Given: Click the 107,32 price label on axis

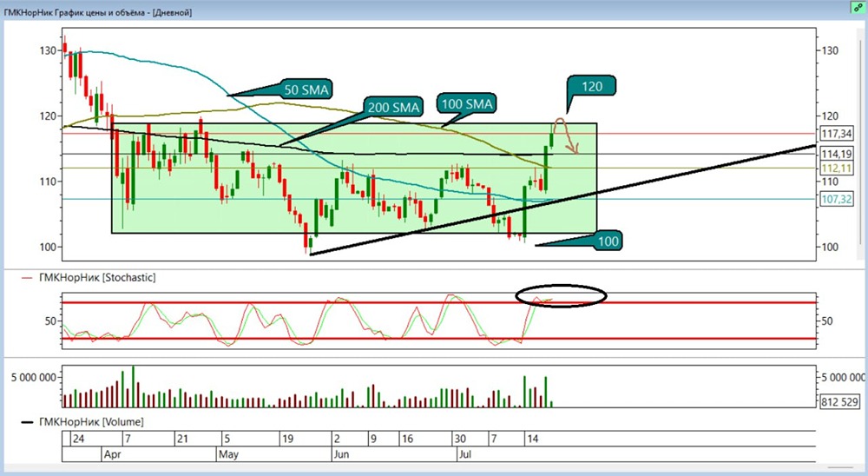Looking at the screenshot, I should tap(837, 199).
